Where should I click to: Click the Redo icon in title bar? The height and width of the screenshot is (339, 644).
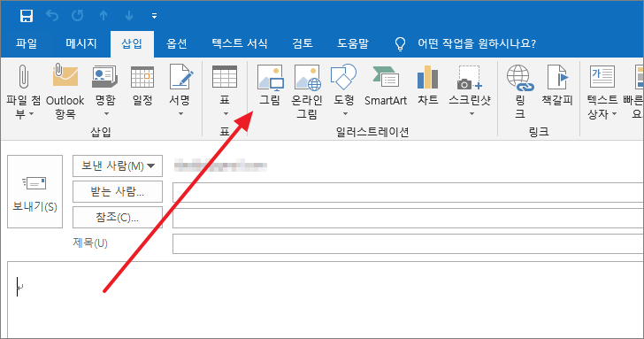tap(78, 16)
